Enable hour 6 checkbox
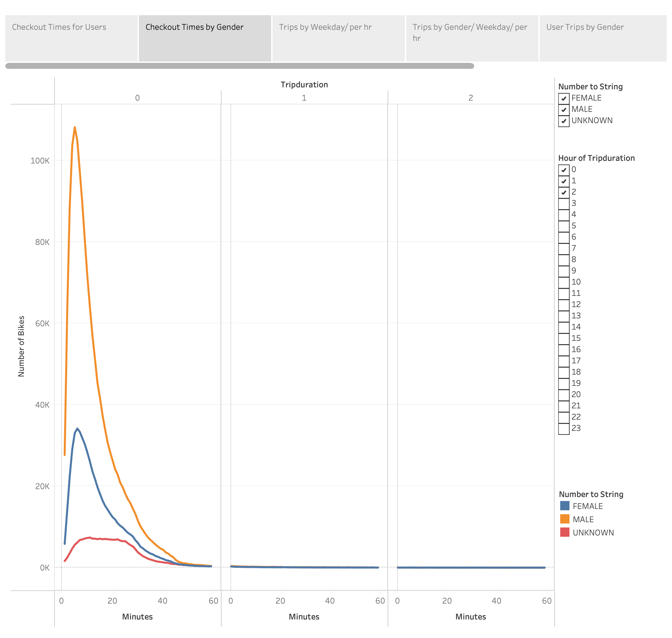The height and width of the screenshot is (638, 672). [564, 237]
